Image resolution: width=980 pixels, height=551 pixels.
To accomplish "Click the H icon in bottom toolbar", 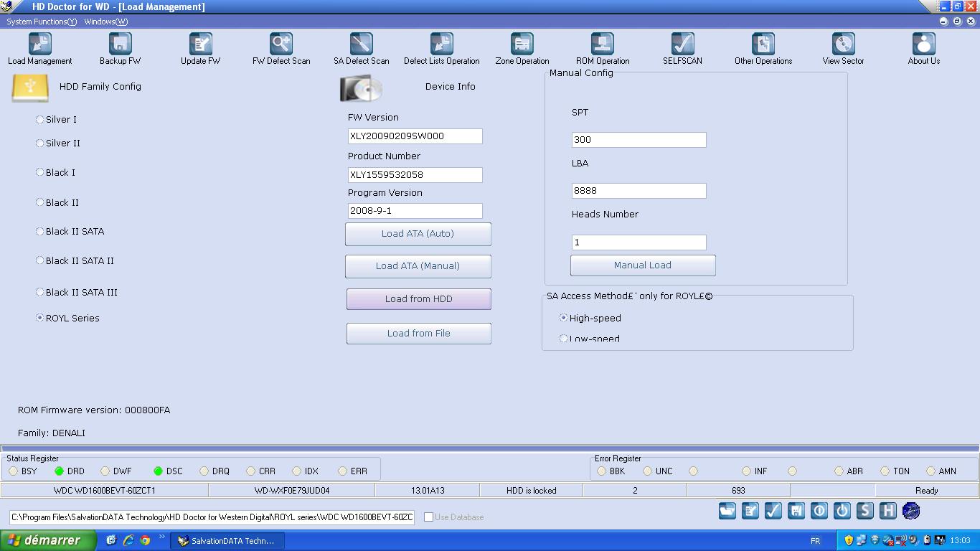I will [x=888, y=511].
